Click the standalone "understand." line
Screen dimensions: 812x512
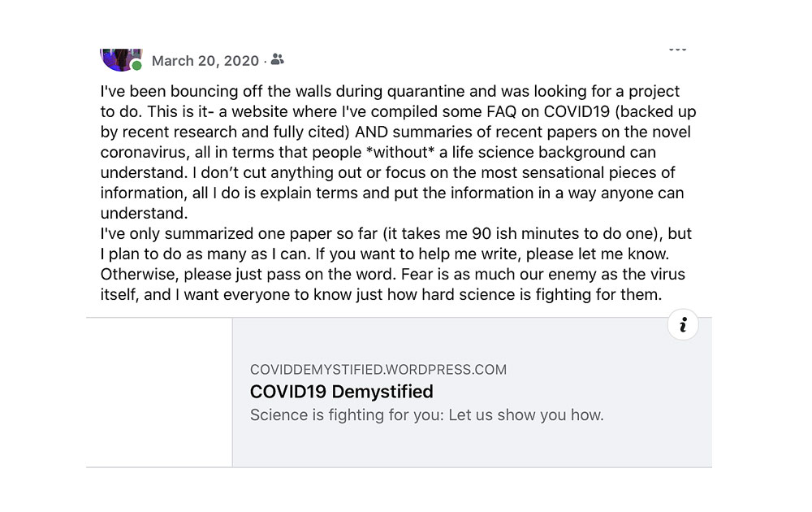144,214
